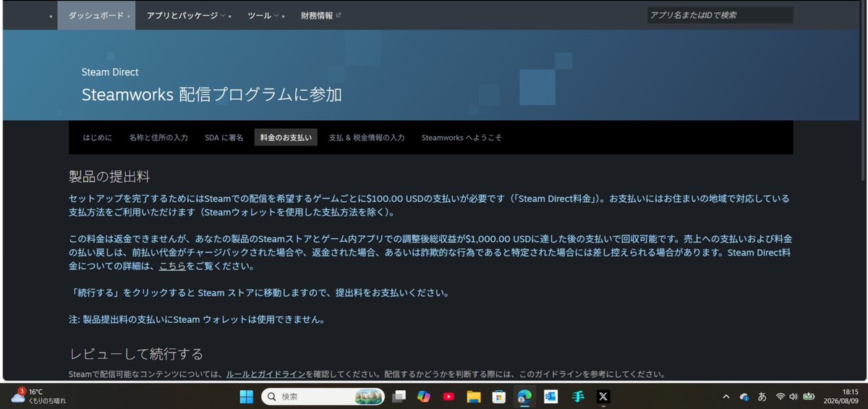This screenshot has width=868, height=409.
Task: Open File Explorer from the taskbar
Action: coord(474,397)
